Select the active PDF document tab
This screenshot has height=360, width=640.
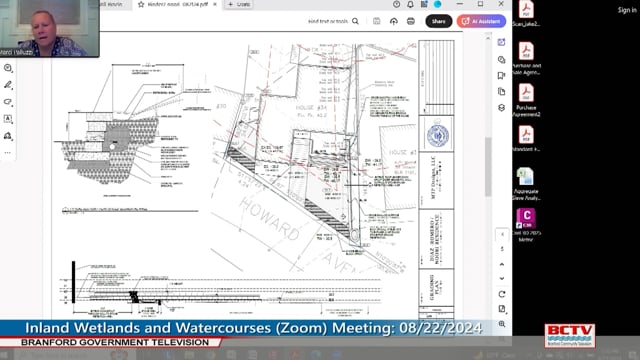178,4
